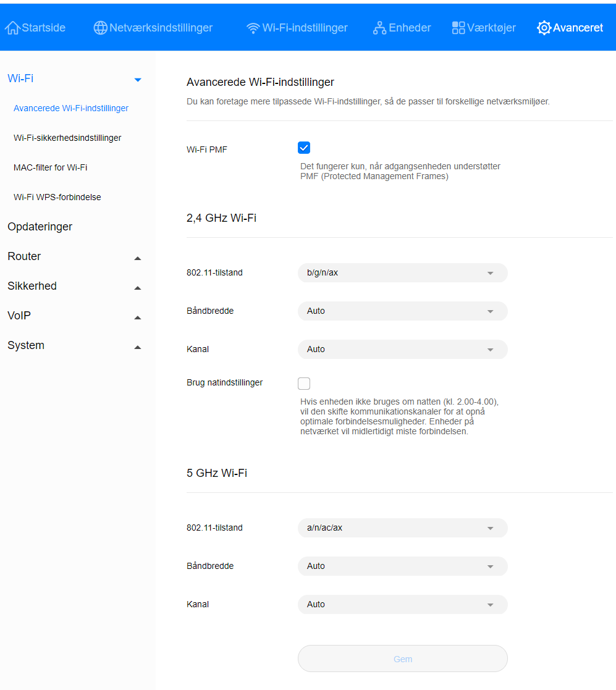Open 2,4 GHz Båndbredde dropdown
616x690 pixels.
[403, 311]
